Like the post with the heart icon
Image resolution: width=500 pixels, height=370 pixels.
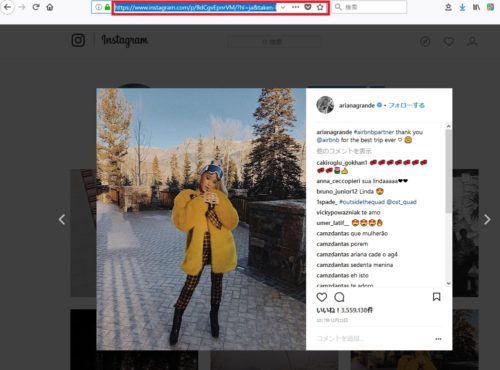322,297
